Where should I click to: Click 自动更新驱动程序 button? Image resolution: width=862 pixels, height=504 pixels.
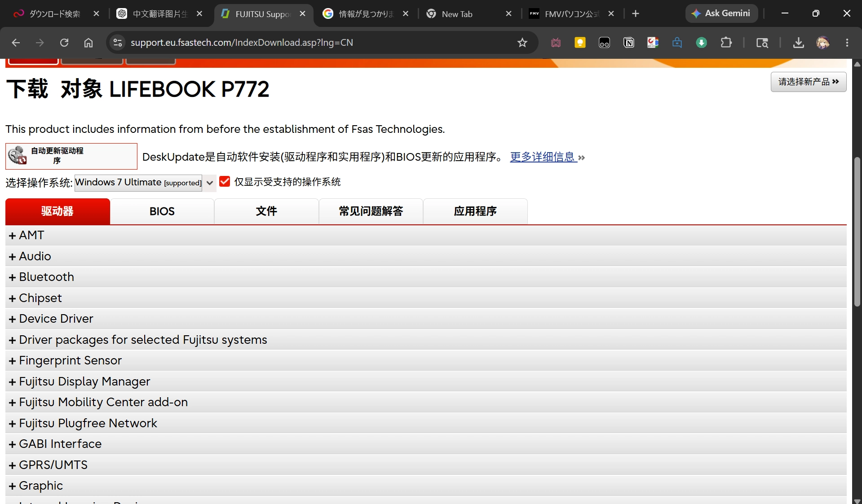(x=71, y=156)
